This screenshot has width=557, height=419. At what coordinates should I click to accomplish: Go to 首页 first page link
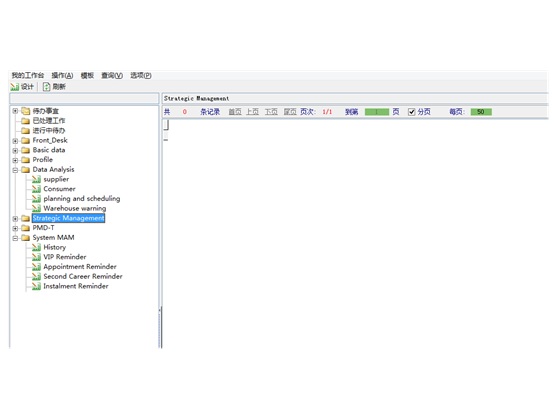(x=235, y=112)
